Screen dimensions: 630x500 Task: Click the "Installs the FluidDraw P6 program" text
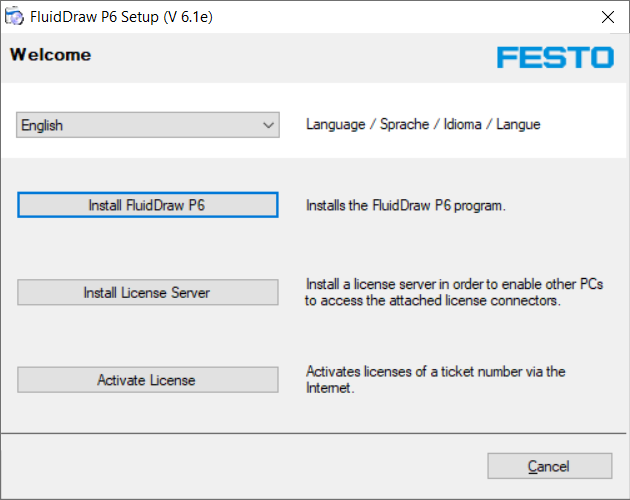405,206
